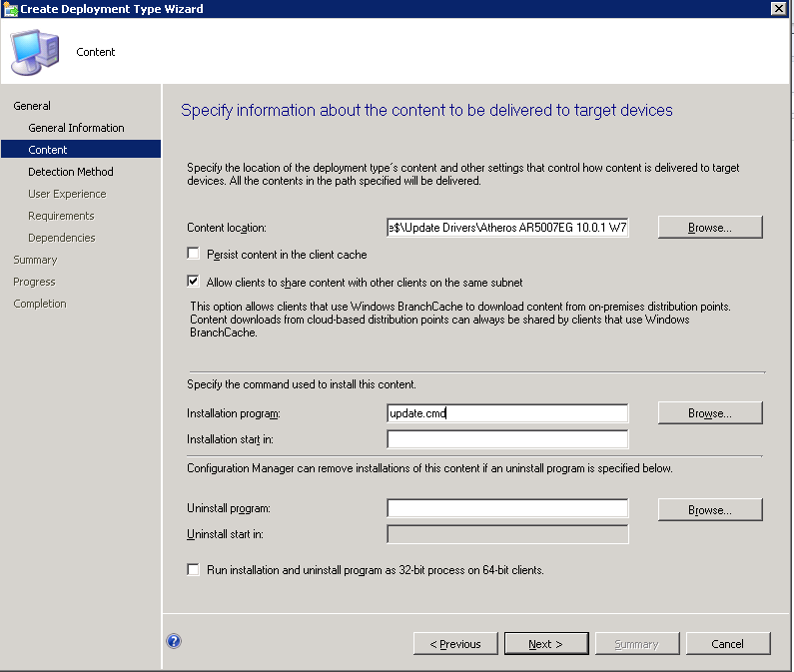Image resolution: width=794 pixels, height=672 pixels.
Task: Proceed with the Next button
Action: click(x=545, y=644)
